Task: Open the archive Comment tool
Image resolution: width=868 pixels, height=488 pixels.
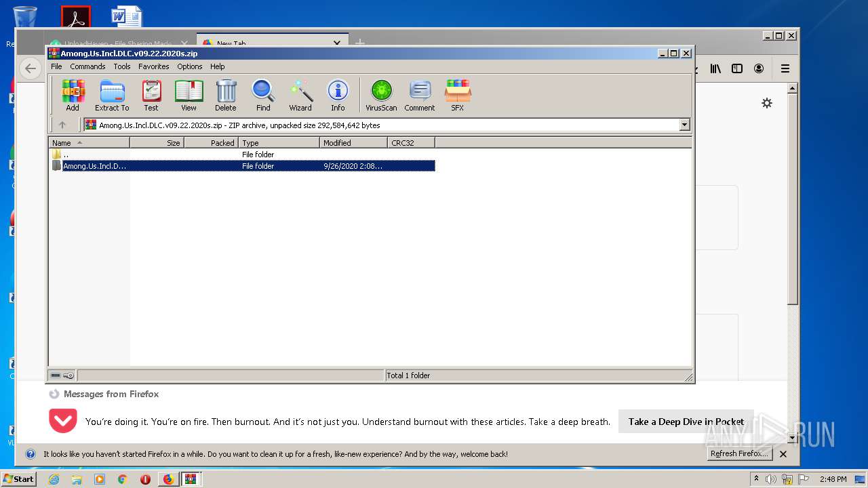Action: click(420, 95)
